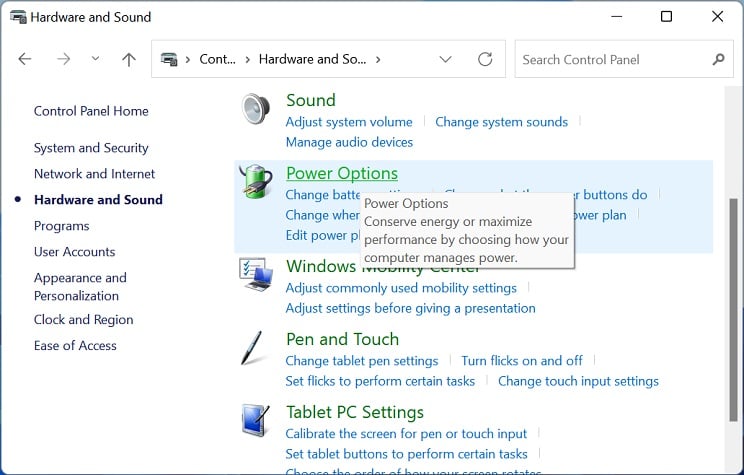
Task: Open the Sound speaker icon
Action: (x=256, y=109)
